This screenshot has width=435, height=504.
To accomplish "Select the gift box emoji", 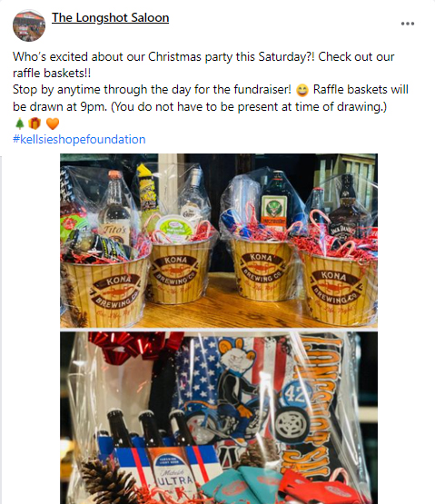I will pyautogui.click(x=35, y=124).
